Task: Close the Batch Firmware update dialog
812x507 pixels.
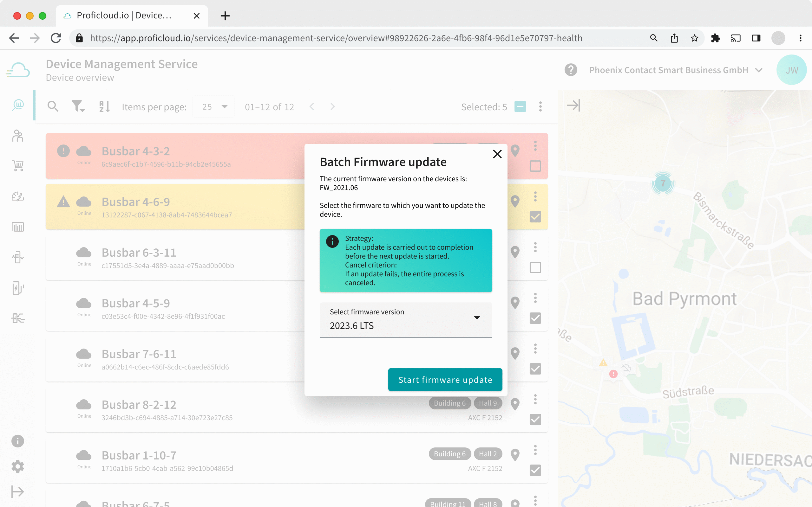Action: pyautogui.click(x=497, y=154)
